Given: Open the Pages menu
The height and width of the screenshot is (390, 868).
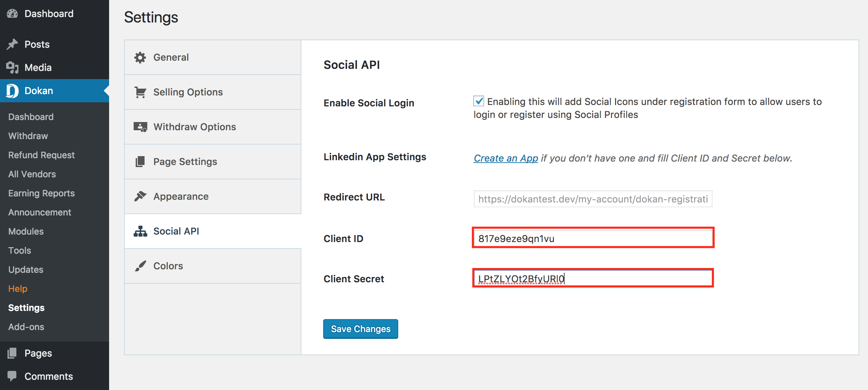Looking at the screenshot, I should point(55,353).
